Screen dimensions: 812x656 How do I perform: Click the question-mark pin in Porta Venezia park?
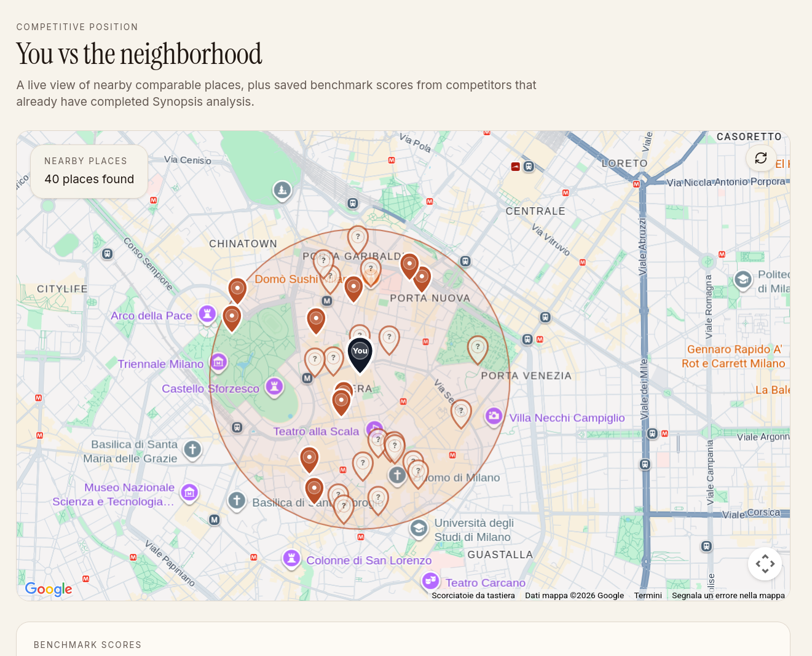point(478,350)
